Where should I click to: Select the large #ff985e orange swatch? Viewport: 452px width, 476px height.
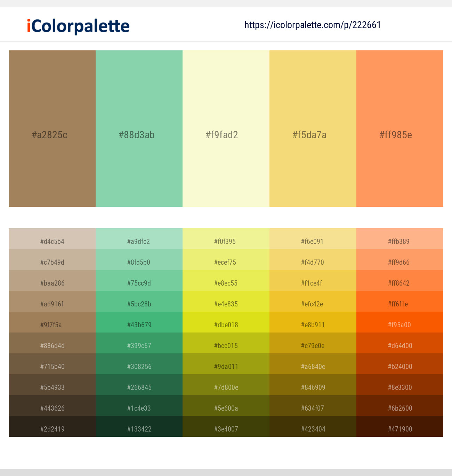pyautogui.click(x=400, y=129)
